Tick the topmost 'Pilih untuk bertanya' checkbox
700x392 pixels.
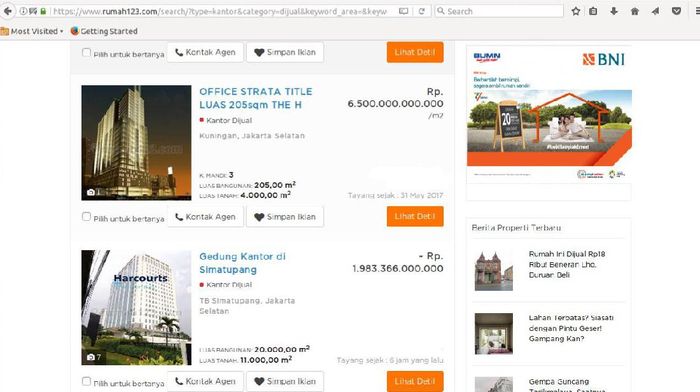tap(86, 53)
